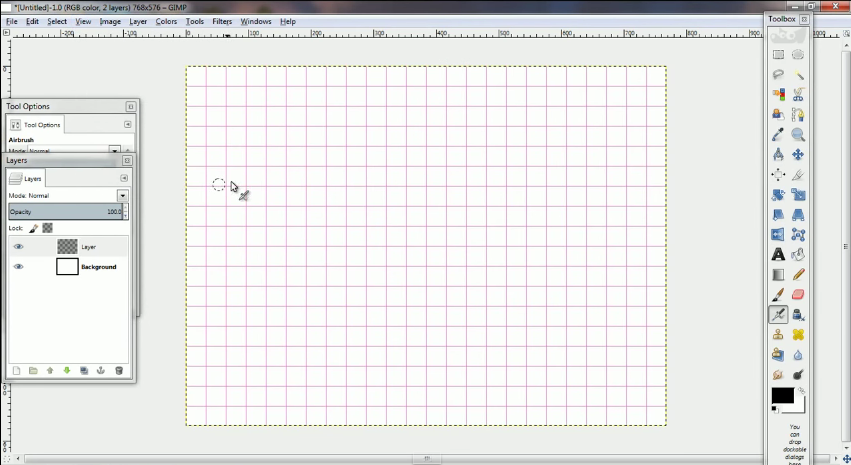This screenshot has height=465, width=851.
Task: Select the Paintbrush tool
Action: (778, 295)
